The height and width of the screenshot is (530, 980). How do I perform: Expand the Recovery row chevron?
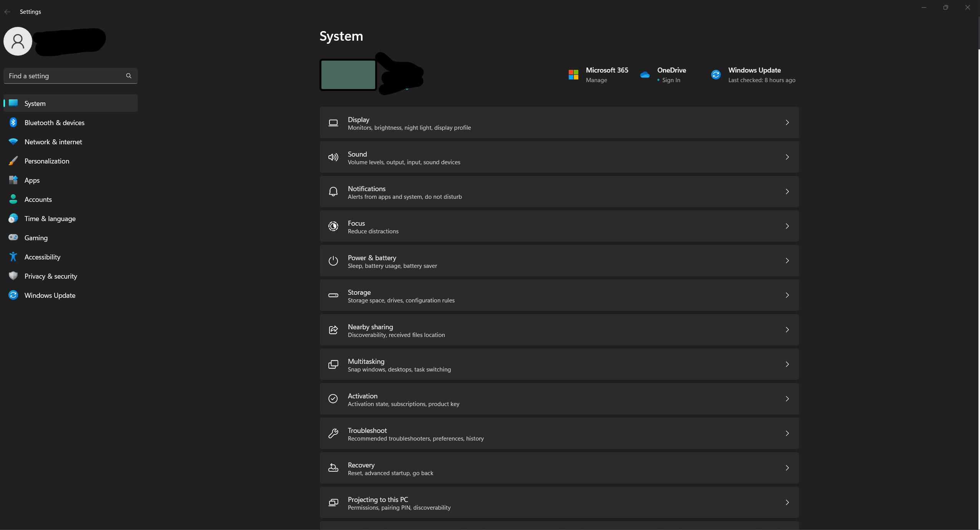(x=787, y=468)
